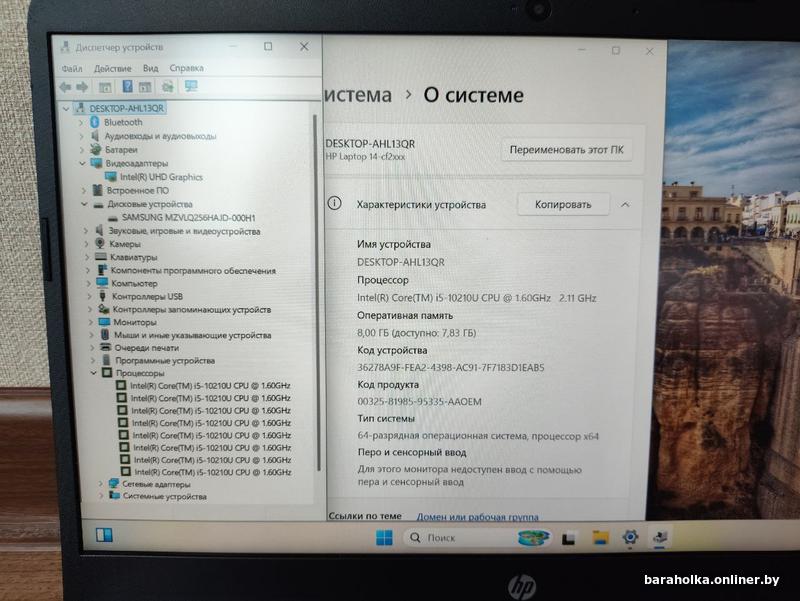Click the info icon beside Характеристики устройства
The image size is (800, 601).
pos(334,204)
